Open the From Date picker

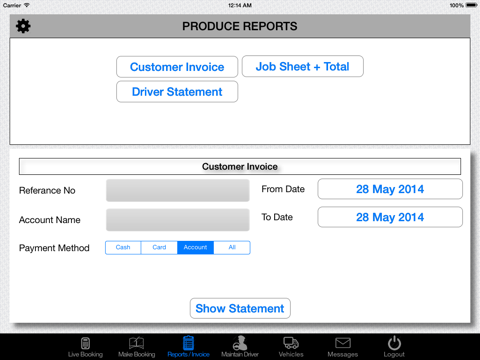coord(390,189)
